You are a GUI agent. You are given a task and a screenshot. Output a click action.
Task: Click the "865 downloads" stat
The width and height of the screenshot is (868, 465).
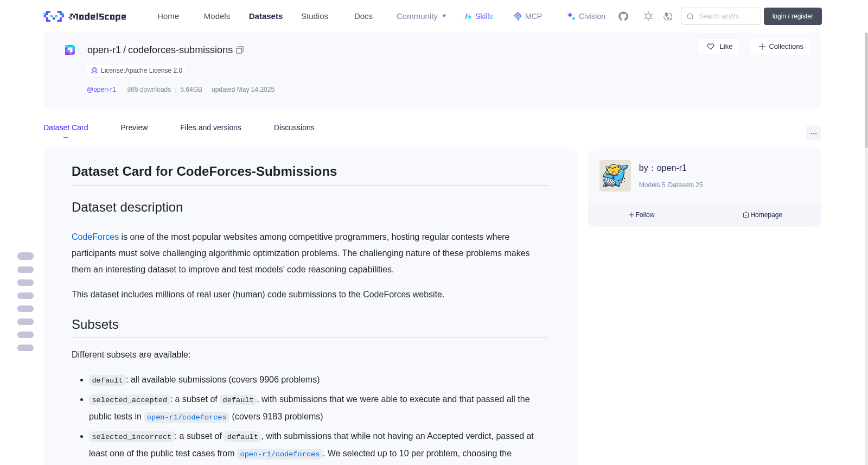coord(149,90)
